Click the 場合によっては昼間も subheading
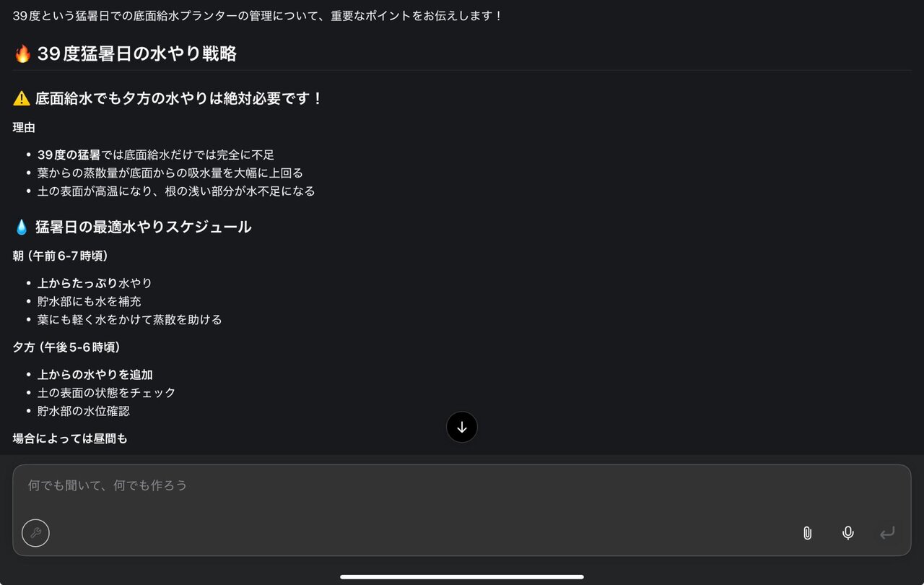This screenshot has height=585, width=924. point(70,438)
